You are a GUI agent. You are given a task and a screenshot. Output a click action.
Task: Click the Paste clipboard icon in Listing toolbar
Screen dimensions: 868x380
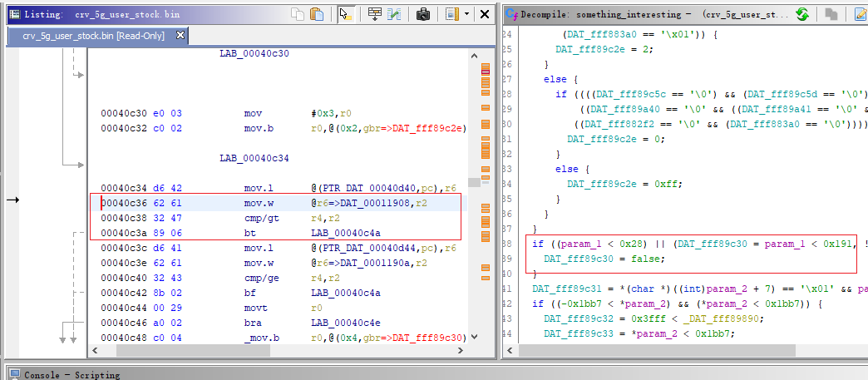coord(317,14)
